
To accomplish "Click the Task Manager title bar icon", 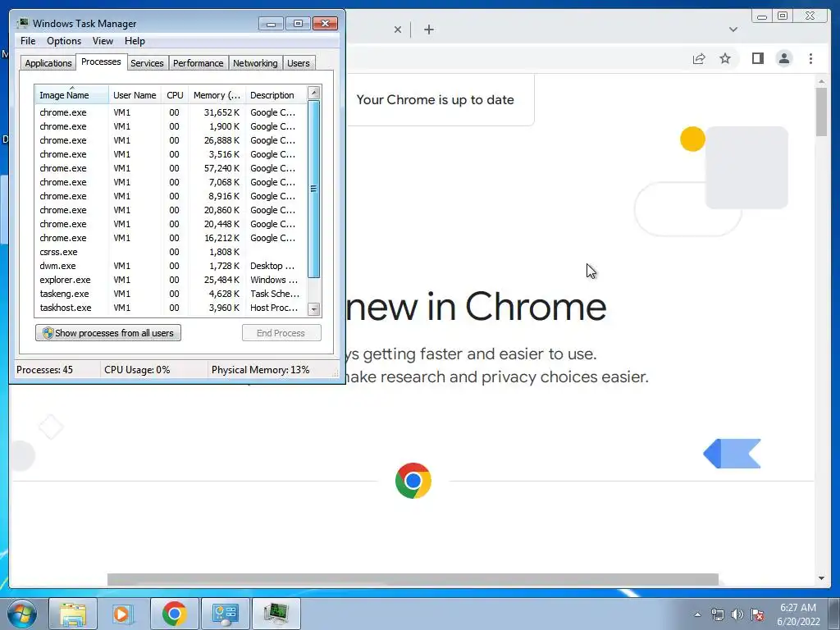I will tap(22, 23).
